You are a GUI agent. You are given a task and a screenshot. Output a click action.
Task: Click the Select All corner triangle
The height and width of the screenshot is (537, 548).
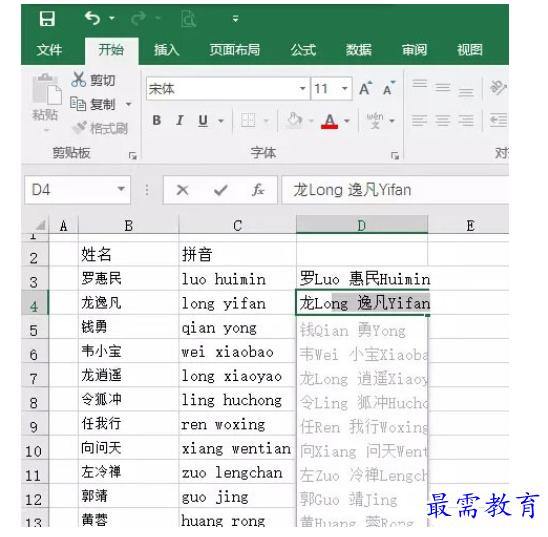tap(40, 225)
